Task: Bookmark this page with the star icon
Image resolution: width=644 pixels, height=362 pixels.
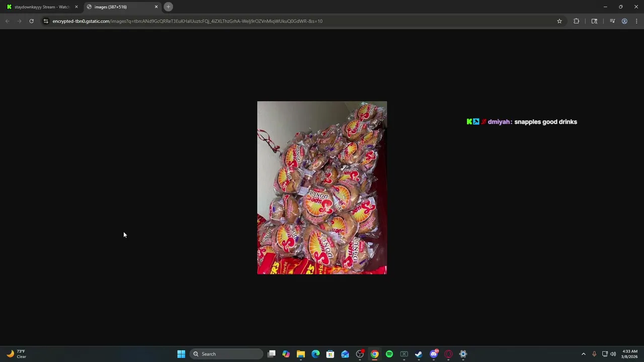Action: click(x=559, y=21)
